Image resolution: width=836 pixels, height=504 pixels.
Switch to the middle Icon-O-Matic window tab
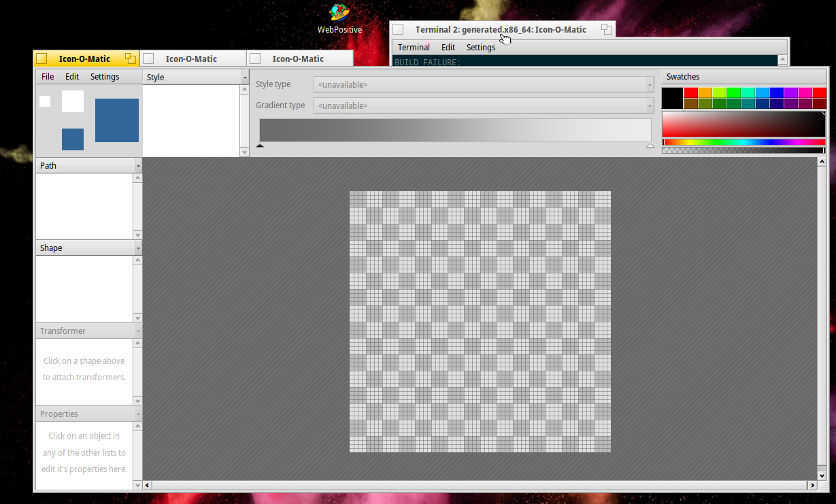pyautogui.click(x=192, y=58)
